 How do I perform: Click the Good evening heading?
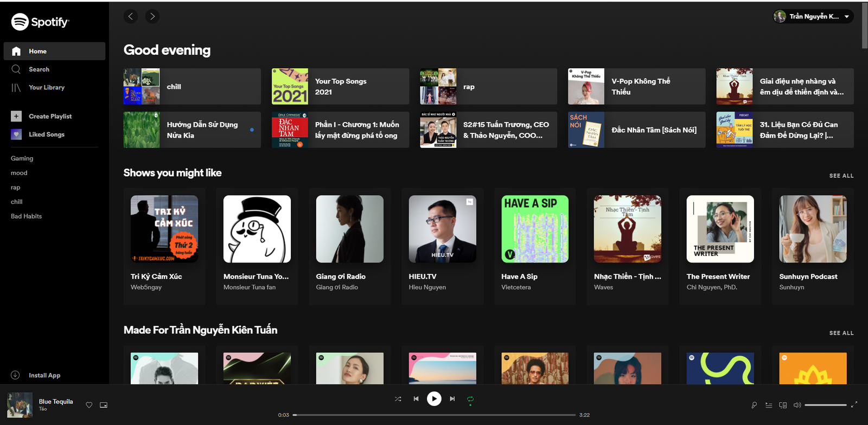[167, 50]
